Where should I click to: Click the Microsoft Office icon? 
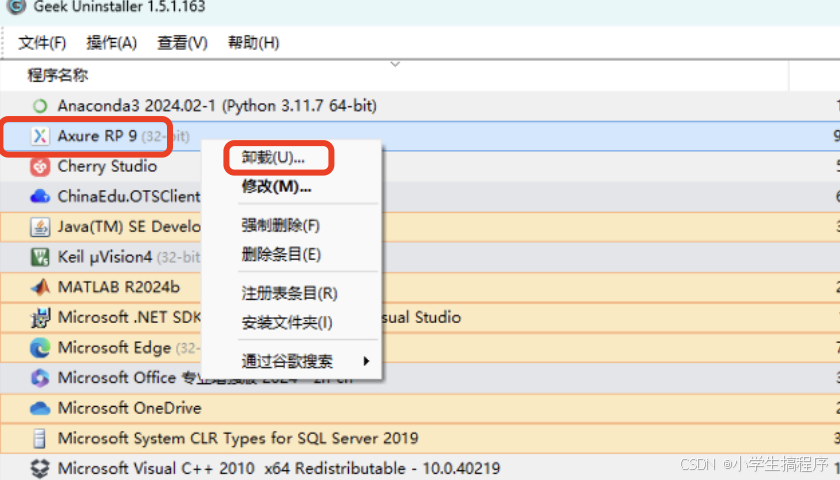click(40, 378)
